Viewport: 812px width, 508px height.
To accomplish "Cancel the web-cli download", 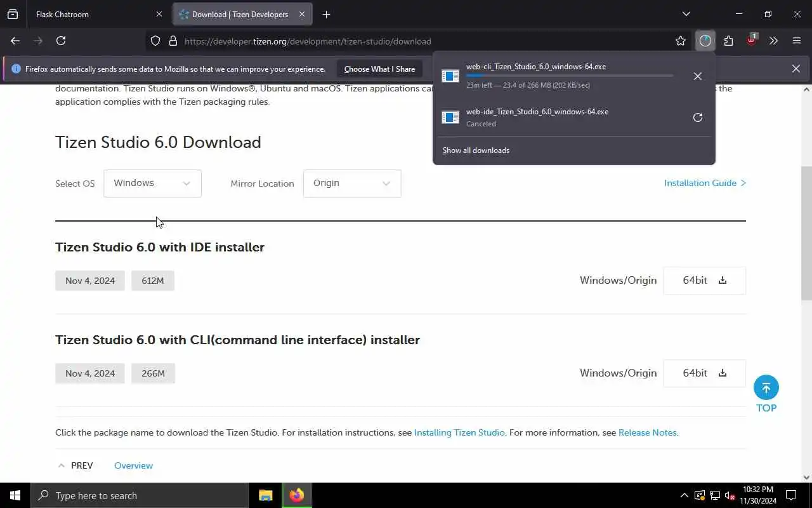I will (698, 76).
